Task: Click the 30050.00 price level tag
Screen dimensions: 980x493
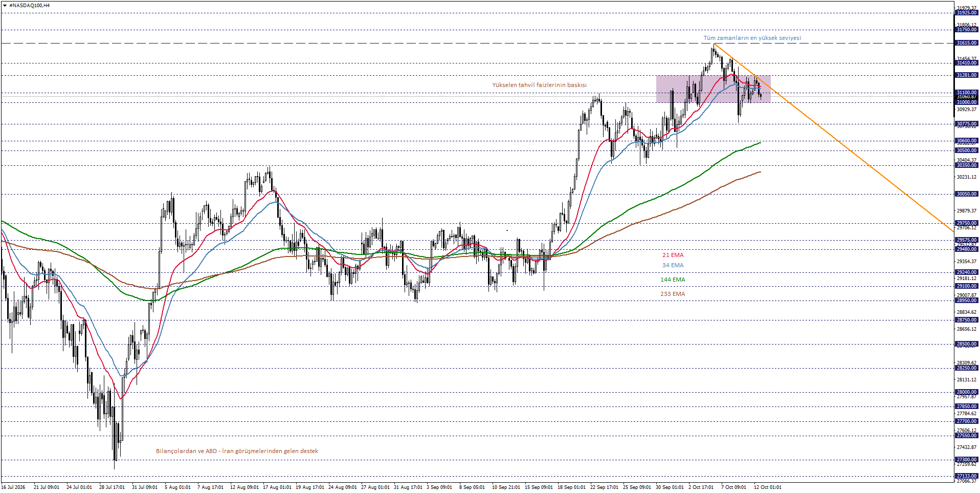Action: (966, 194)
